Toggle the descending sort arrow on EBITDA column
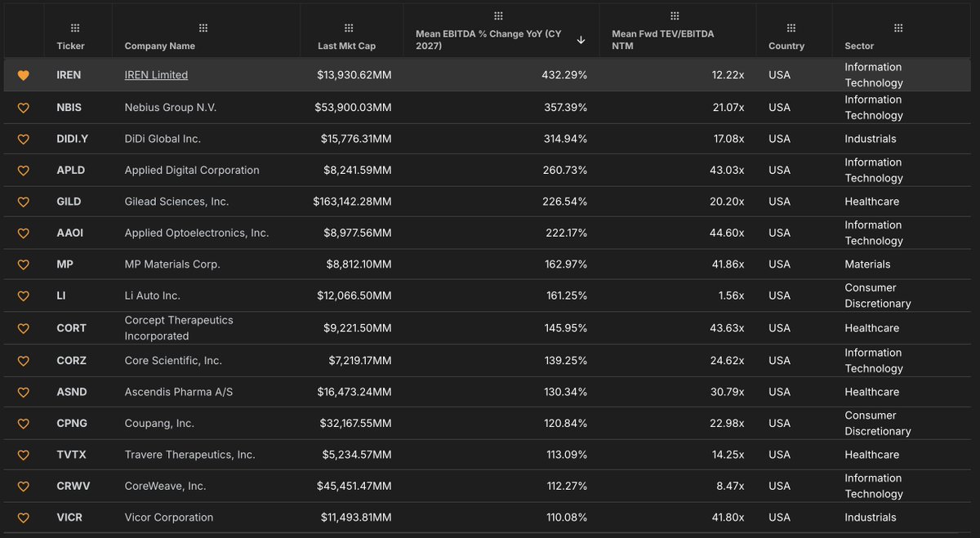This screenshot has height=538, width=980. point(581,40)
